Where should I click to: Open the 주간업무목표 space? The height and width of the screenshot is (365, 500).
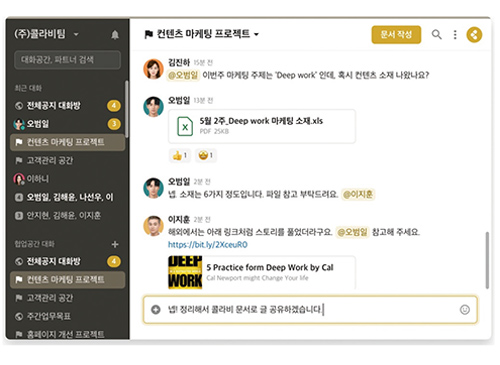coord(67,316)
